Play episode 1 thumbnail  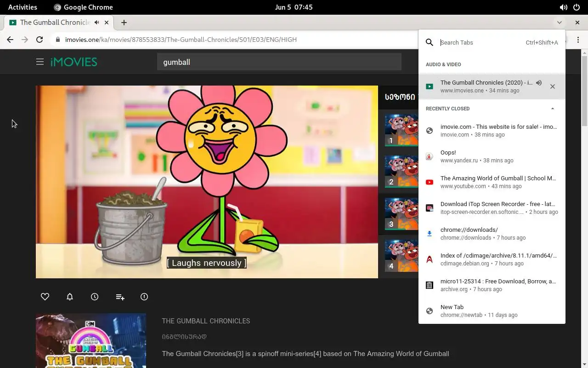(x=401, y=130)
